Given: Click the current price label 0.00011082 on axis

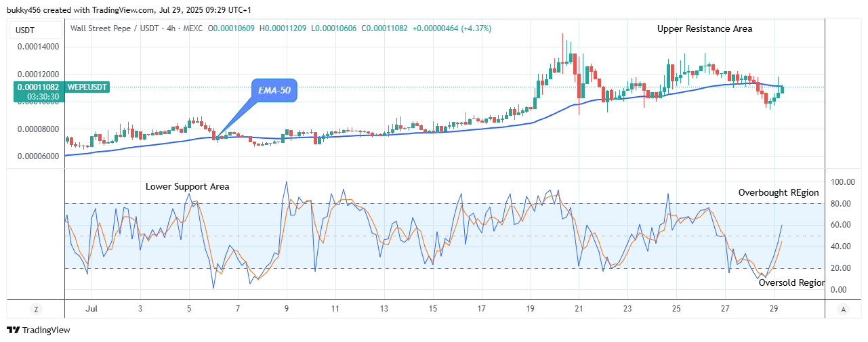Looking at the screenshot, I should pos(38,87).
